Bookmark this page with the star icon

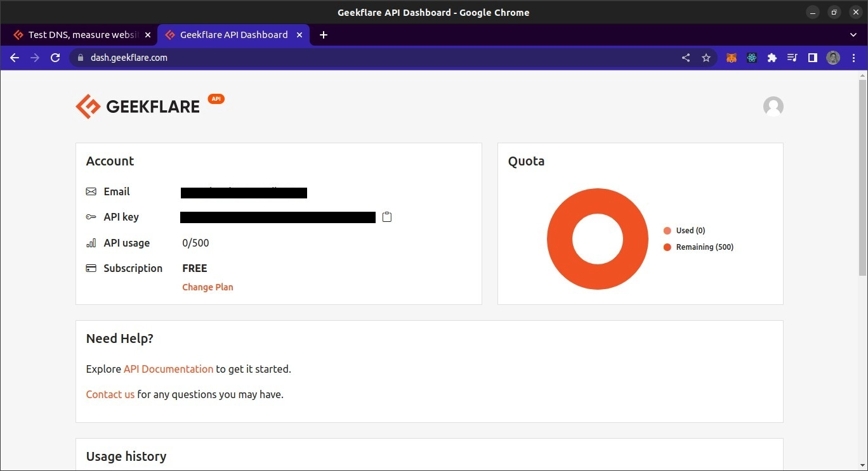[706, 57]
